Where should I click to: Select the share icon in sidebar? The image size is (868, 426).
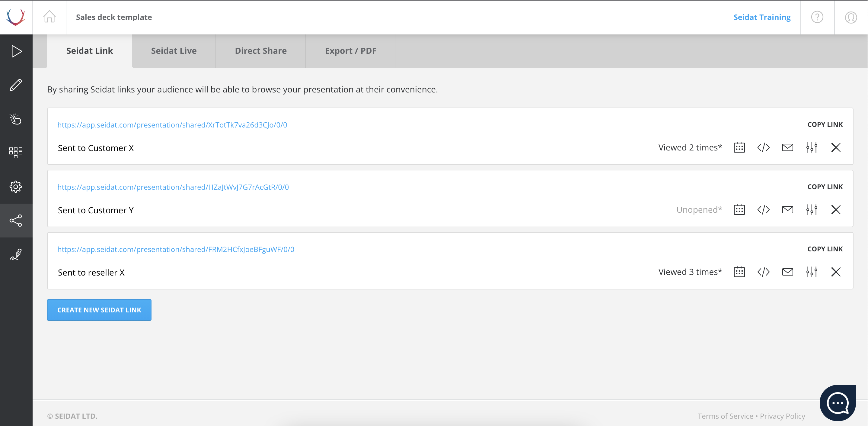point(16,221)
